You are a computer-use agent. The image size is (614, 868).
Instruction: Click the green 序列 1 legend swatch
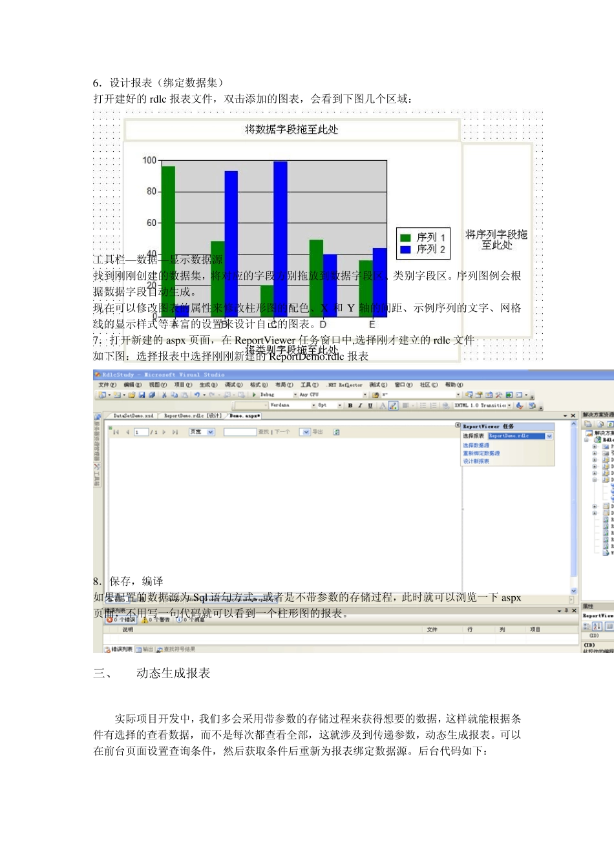click(405, 238)
